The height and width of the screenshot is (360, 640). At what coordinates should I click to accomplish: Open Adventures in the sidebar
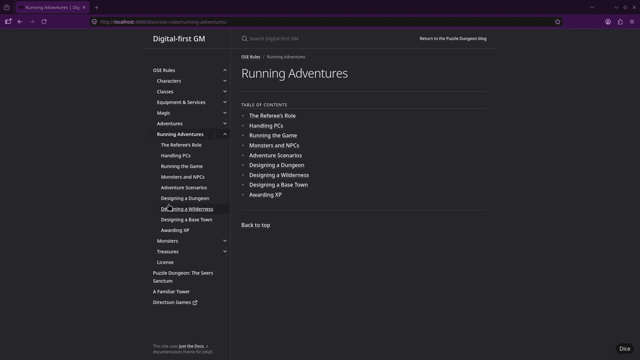[x=170, y=123]
